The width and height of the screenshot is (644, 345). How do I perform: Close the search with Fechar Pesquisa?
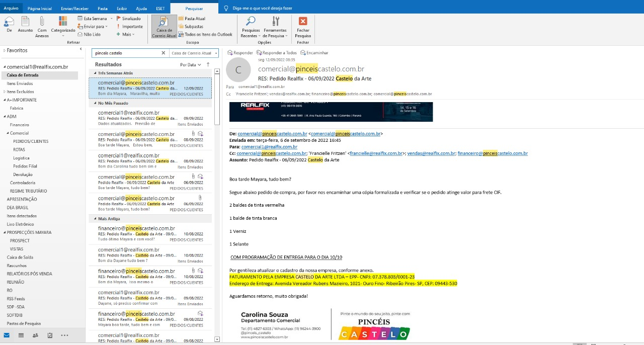tap(303, 21)
